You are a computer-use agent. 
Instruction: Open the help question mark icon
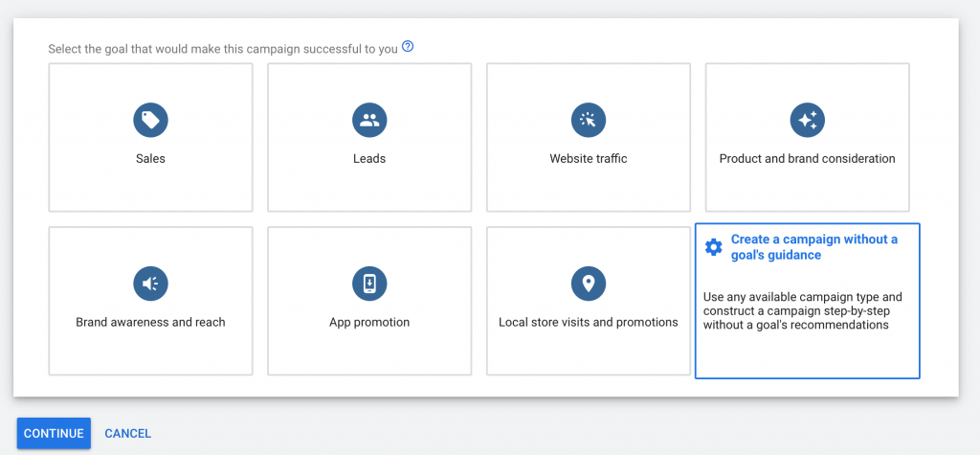[408, 46]
